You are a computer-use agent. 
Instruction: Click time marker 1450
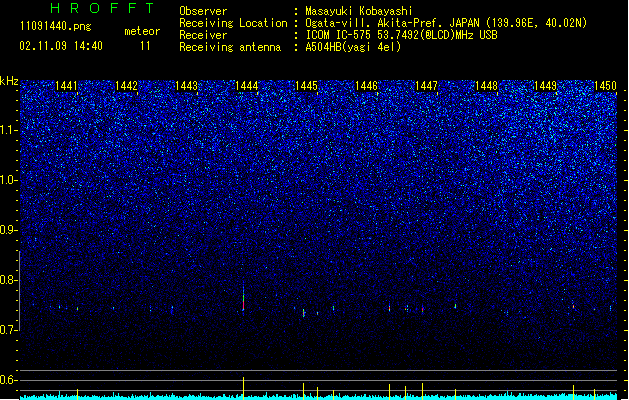click(605, 86)
